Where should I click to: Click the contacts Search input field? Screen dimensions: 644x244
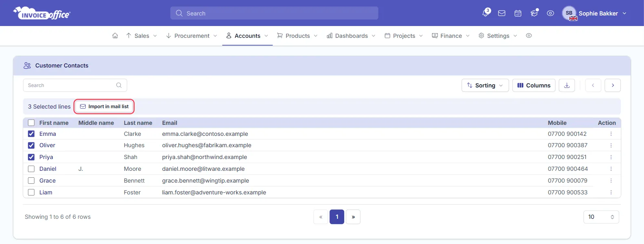click(x=75, y=85)
